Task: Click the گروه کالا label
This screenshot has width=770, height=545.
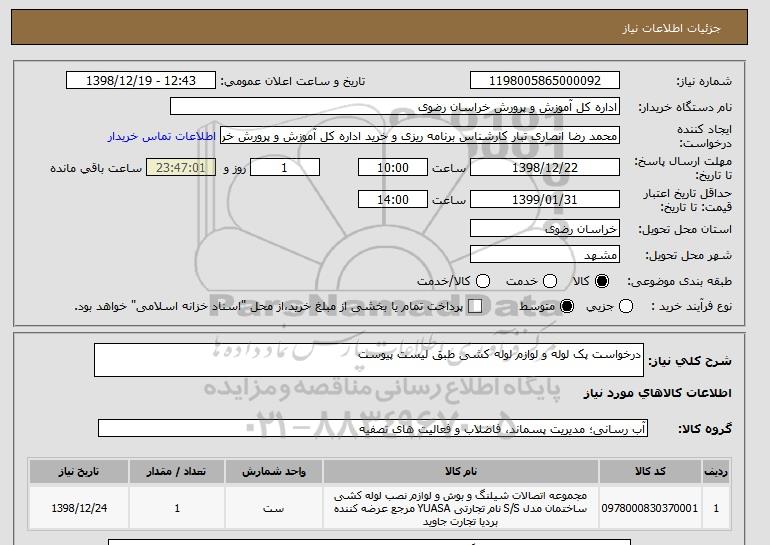Action: tap(705, 429)
